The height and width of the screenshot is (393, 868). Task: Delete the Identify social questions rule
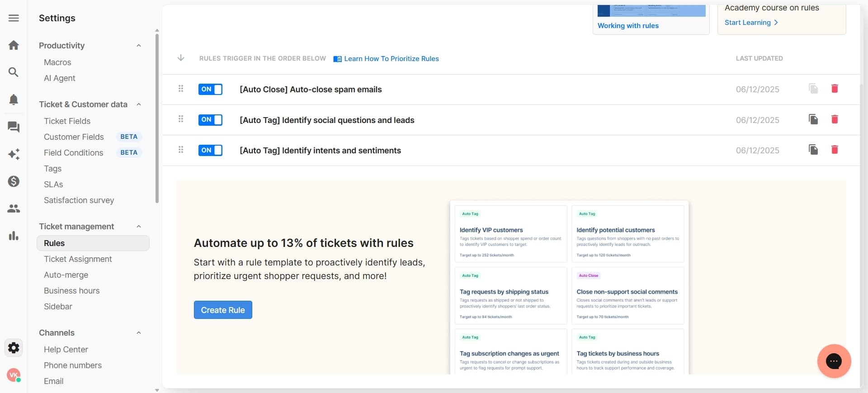835,119
